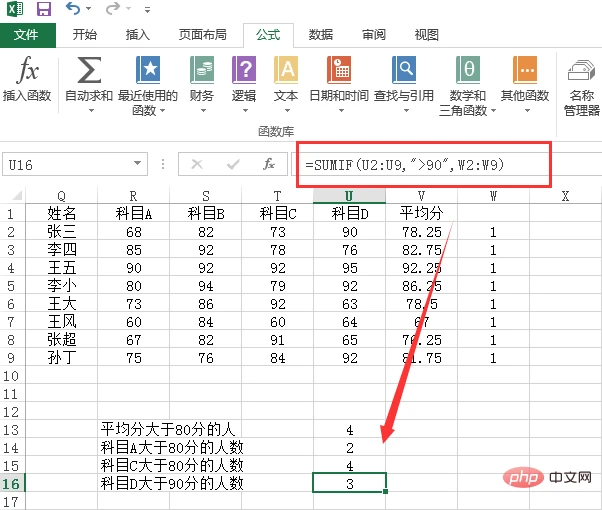Select the average cell 82.75

pos(421,250)
